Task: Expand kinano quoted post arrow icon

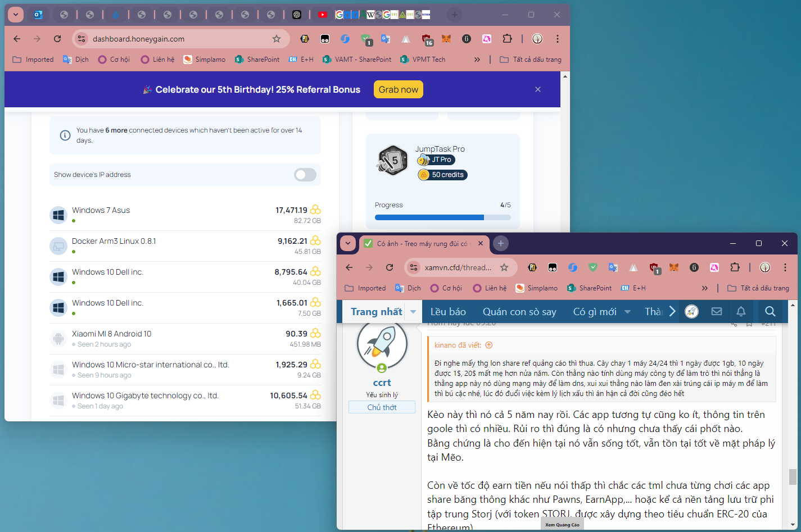Action: coord(488,345)
